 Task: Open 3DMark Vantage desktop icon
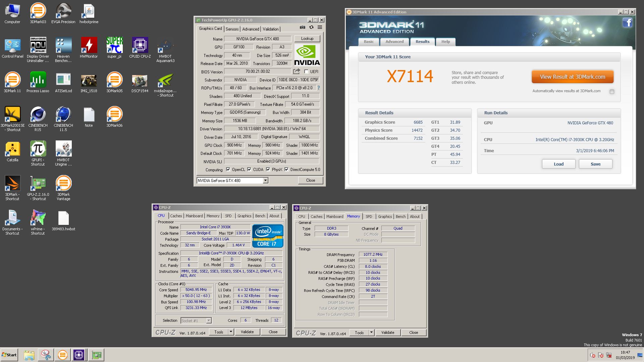pos(63,187)
